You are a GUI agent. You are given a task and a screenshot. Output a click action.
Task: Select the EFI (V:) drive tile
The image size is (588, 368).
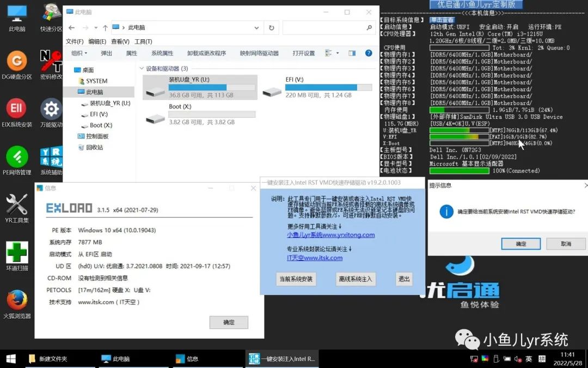click(317, 87)
